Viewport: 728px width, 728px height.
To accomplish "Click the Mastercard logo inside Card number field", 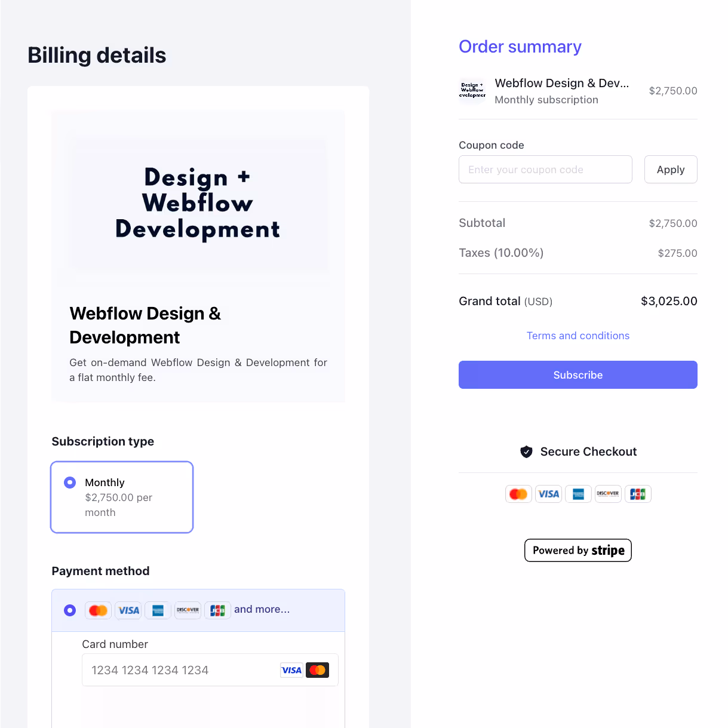I will (318, 670).
